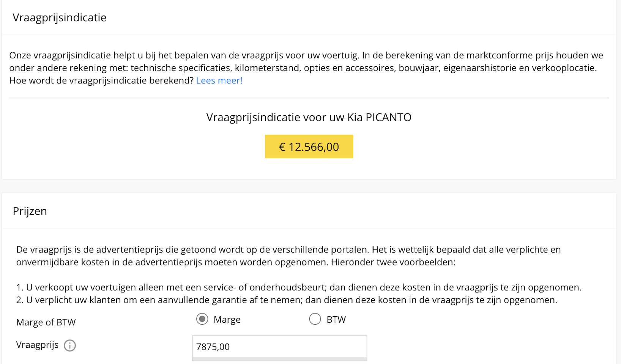This screenshot has height=364, width=621.
Task: Click the 'onder andere rekening met' specifications line
Action: 303,68
